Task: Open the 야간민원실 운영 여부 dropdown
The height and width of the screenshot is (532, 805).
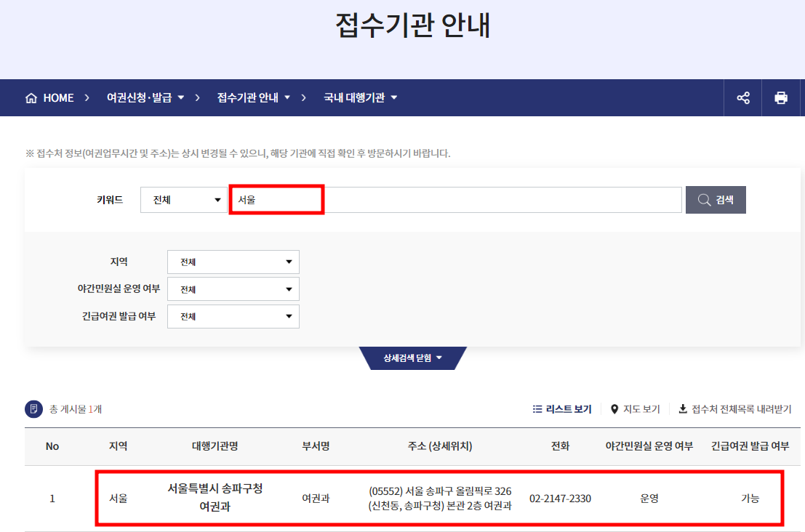Action: (x=233, y=289)
